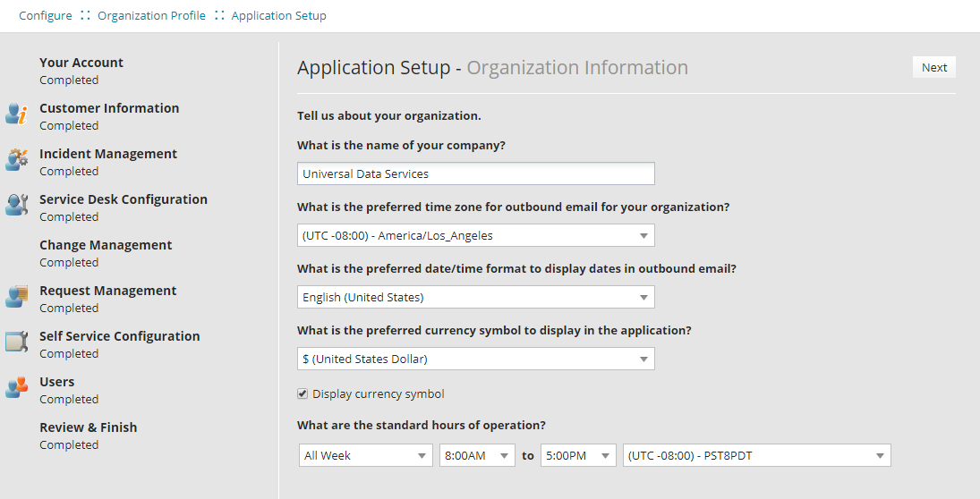Image resolution: width=980 pixels, height=499 pixels.
Task: Open the Organization Profile breadcrumb link
Action: [x=151, y=16]
